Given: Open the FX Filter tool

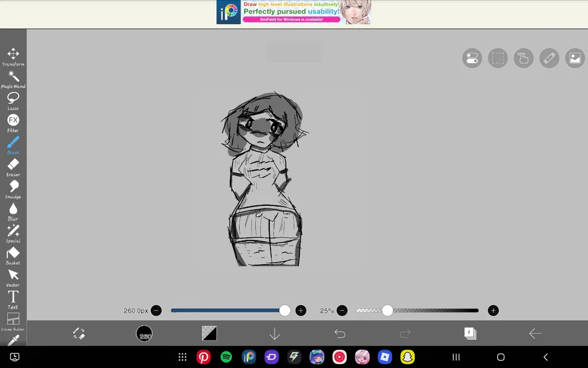Looking at the screenshot, I should click(13, 124).
